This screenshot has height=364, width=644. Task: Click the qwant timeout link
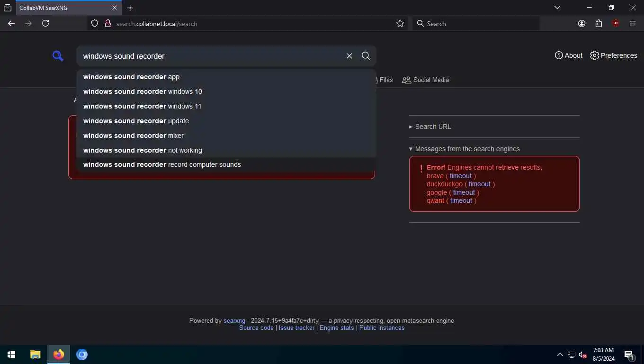(461, 200)
